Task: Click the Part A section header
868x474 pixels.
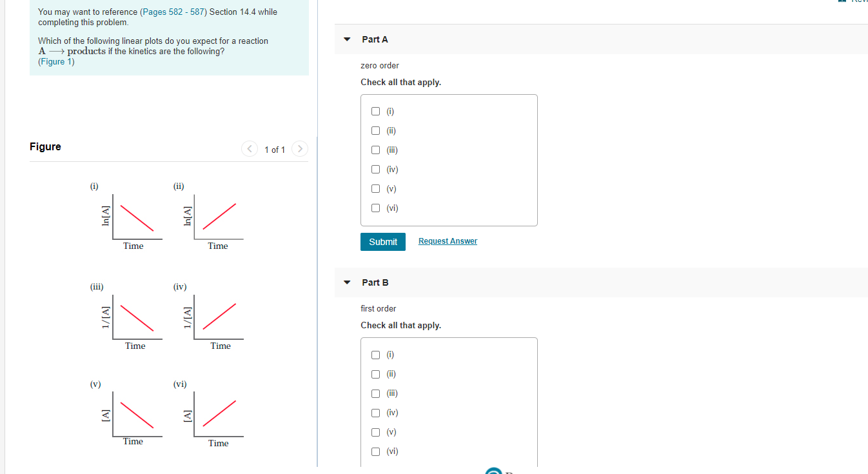Action: pyautogui.click(x=374, y=39)
